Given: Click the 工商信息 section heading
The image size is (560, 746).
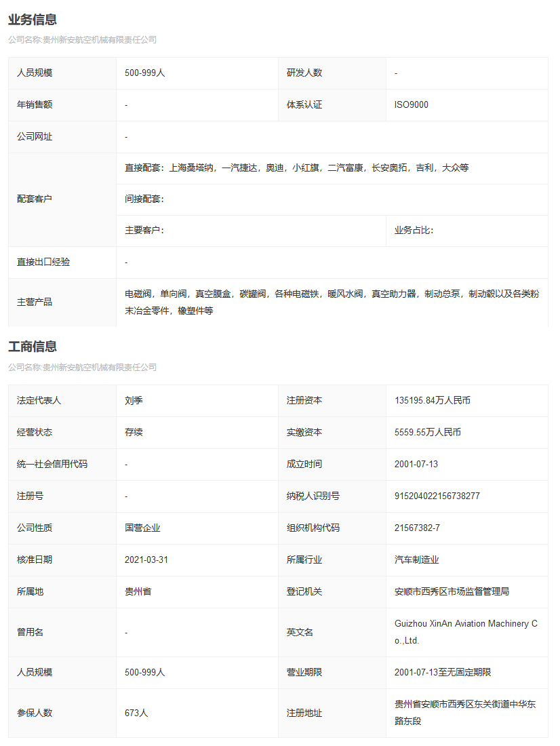Looking at the screenshot, I should click(x=33, y=347).
